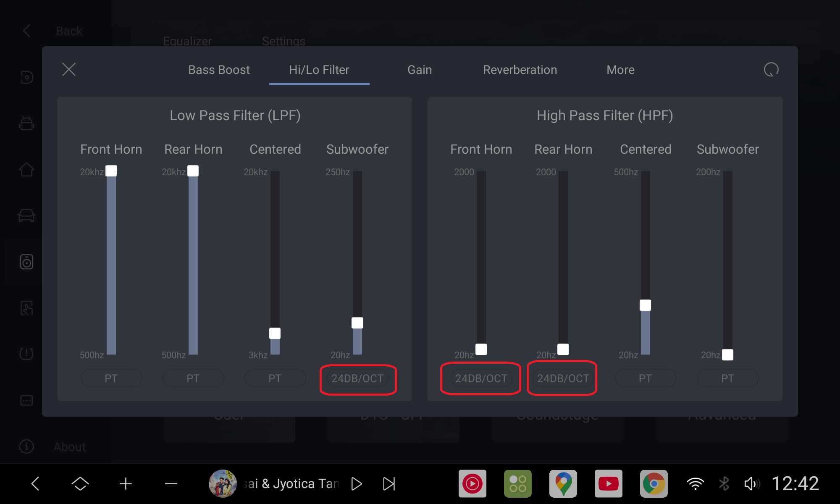Tap the speaker volume status icon
Image resolution: width=840 pixels, height=504 pixels.
click(x=751, y=484)
